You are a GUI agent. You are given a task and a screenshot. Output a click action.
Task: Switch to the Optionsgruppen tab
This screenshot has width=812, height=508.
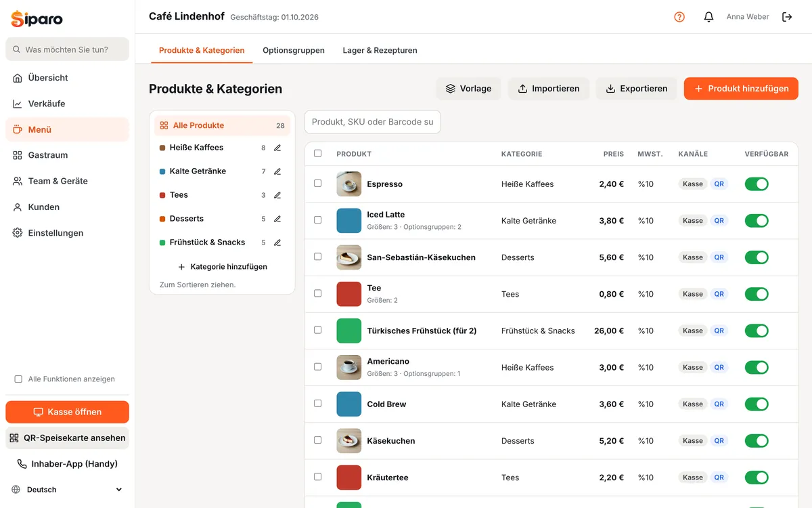click(294, 50)
